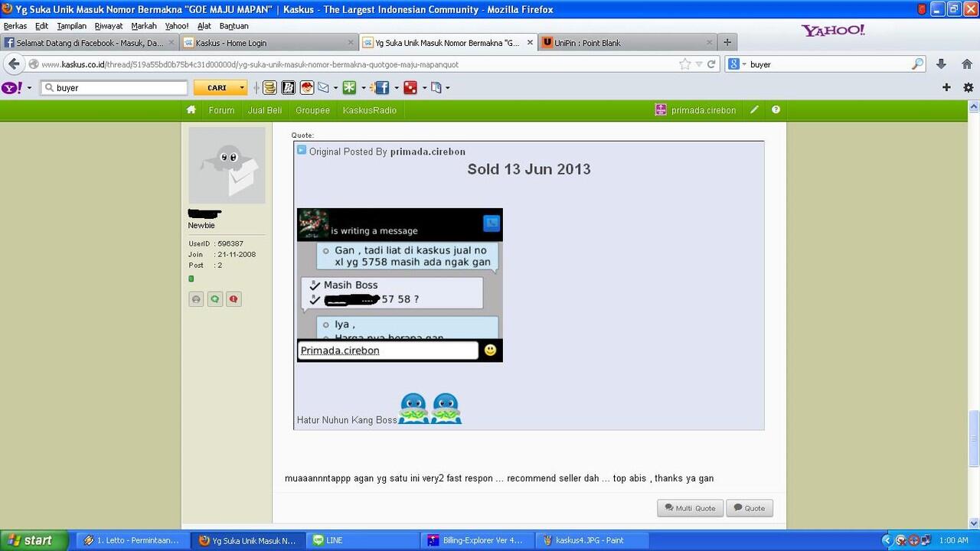This screenshot has height=551, width=980.
Task: Open the Bantuan menu
Action: click(x=234, y=26)
